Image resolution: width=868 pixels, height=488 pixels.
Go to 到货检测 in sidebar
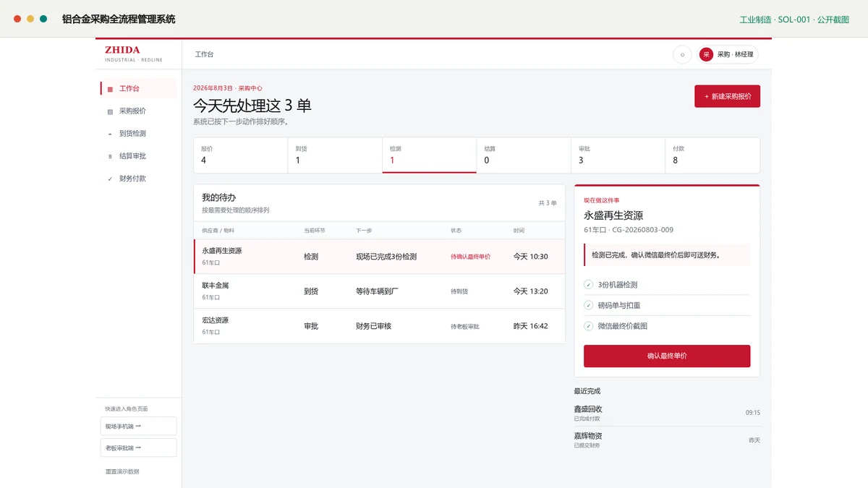(138, 133)
